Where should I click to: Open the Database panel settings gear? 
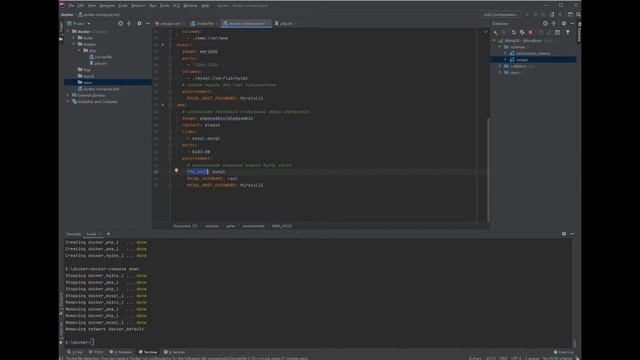click(564, 23)
